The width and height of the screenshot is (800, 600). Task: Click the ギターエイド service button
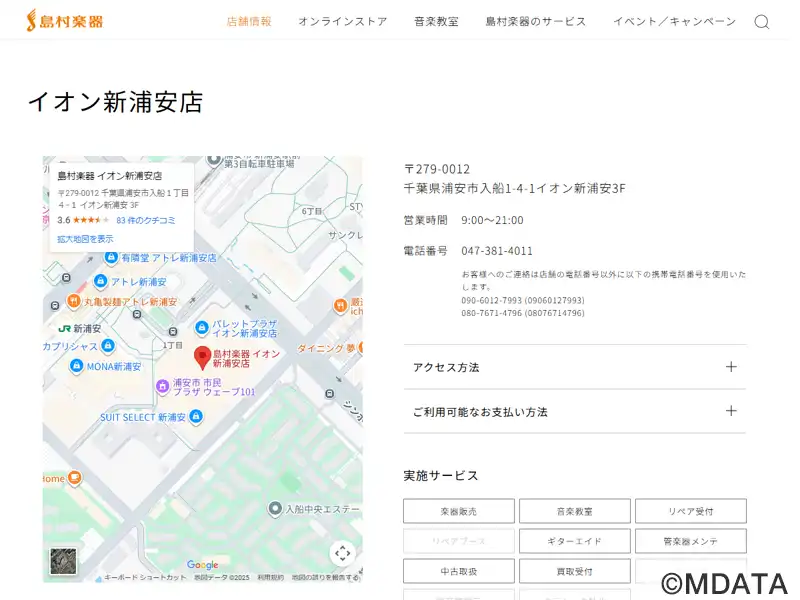click(x=574, y=541)
